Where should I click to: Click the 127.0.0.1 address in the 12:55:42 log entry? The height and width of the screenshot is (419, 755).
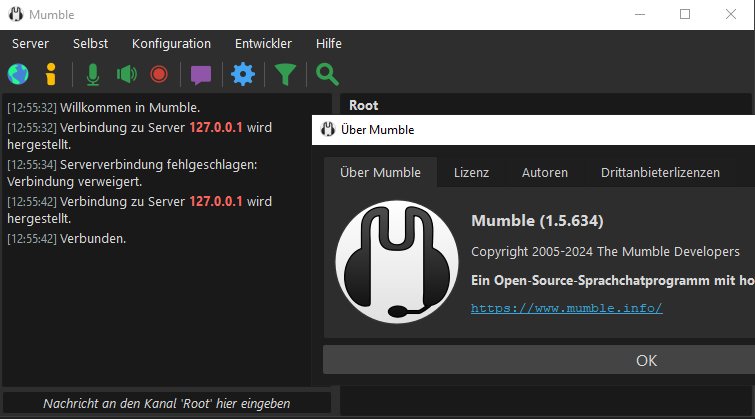[216, 201]
